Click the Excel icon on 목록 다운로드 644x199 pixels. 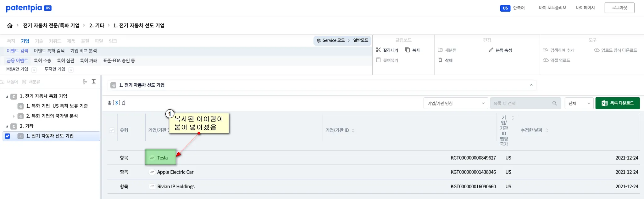(604, 103)
